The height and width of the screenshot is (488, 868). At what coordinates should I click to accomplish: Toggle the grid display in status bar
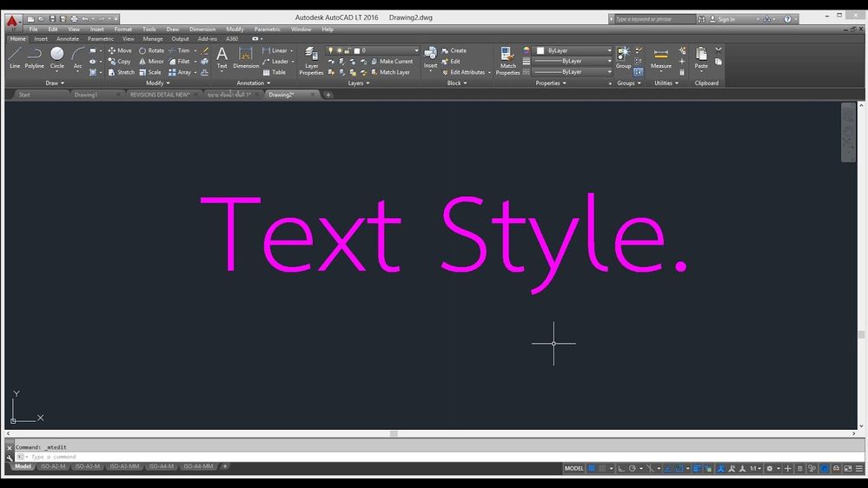click(592, 468)
